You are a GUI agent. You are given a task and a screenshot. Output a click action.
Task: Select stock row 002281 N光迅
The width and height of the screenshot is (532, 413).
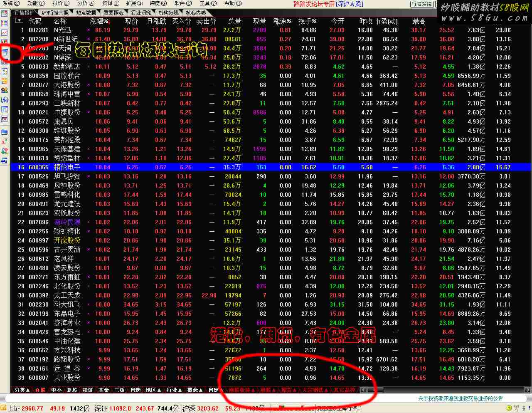click(x=271, y=30)
